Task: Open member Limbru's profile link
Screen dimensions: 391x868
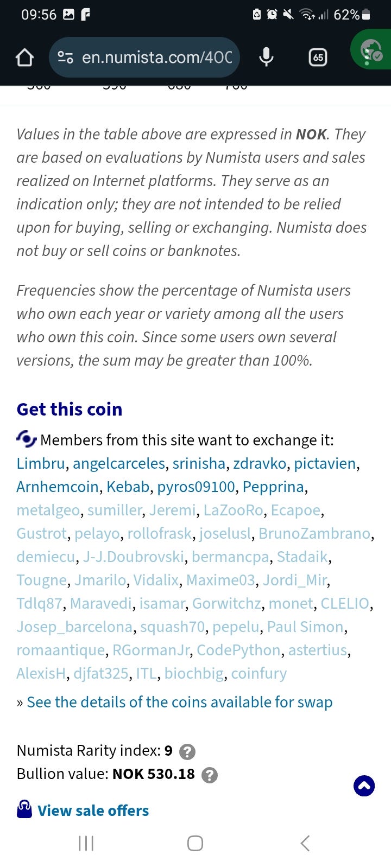Action: (x=41, y=463)
